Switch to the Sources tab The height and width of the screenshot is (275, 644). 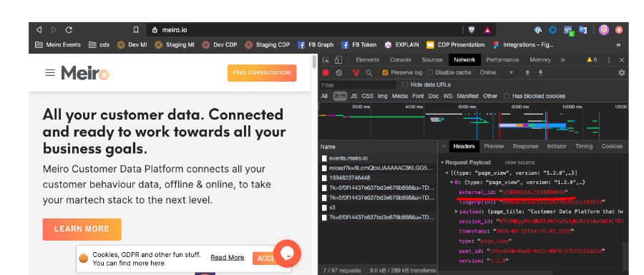(x=432, y=60)
